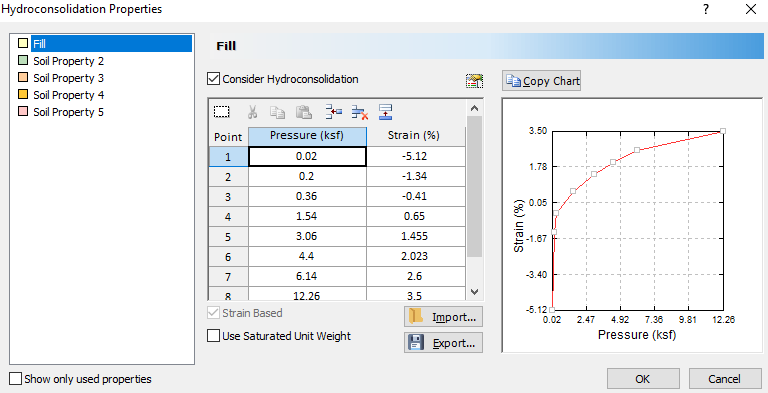The image size is (768, 393).
Task: Click the Cut scissors icon
Action: pos(252,112)
